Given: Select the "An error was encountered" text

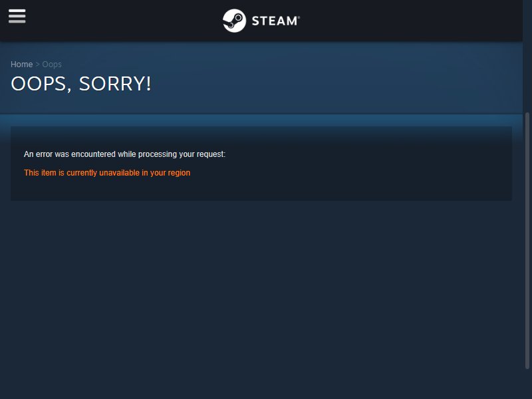Looking at the screenshot, I should pyautogui.click(x=70, y=154).
